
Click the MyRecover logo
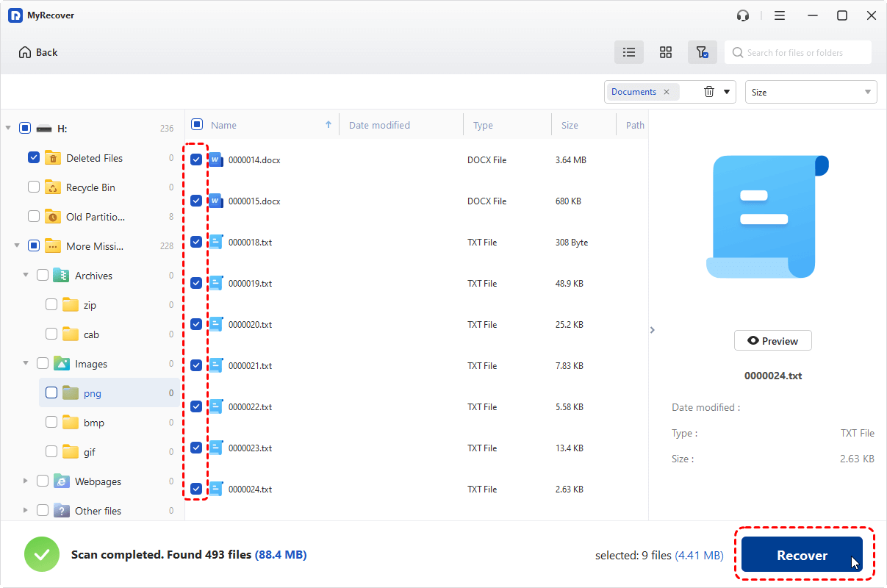pos(15,15)
